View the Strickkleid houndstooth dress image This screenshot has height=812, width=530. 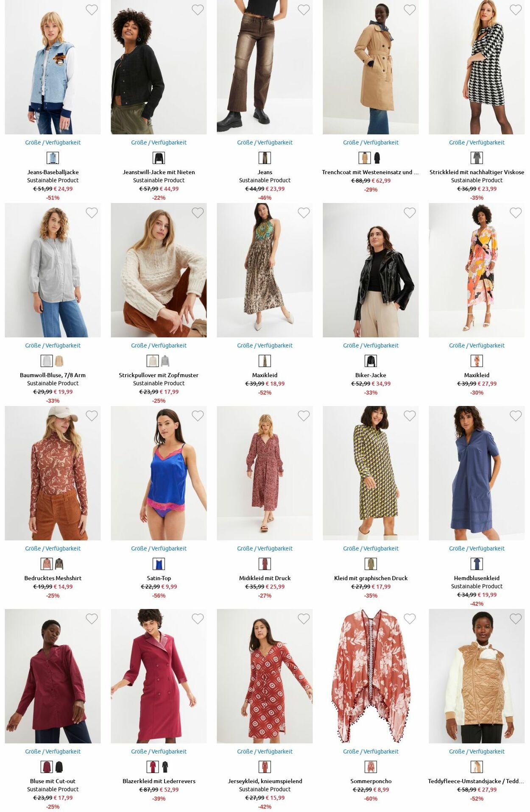[x=477, y=67]
